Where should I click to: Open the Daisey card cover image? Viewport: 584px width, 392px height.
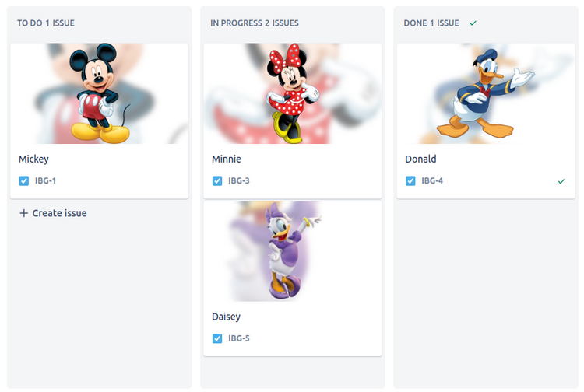tap(293, 251)
